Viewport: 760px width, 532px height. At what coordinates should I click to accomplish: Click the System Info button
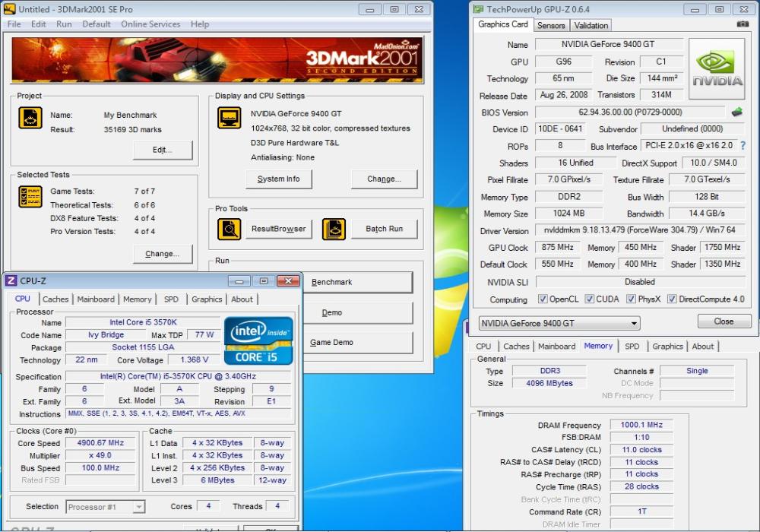click(278, 179)
